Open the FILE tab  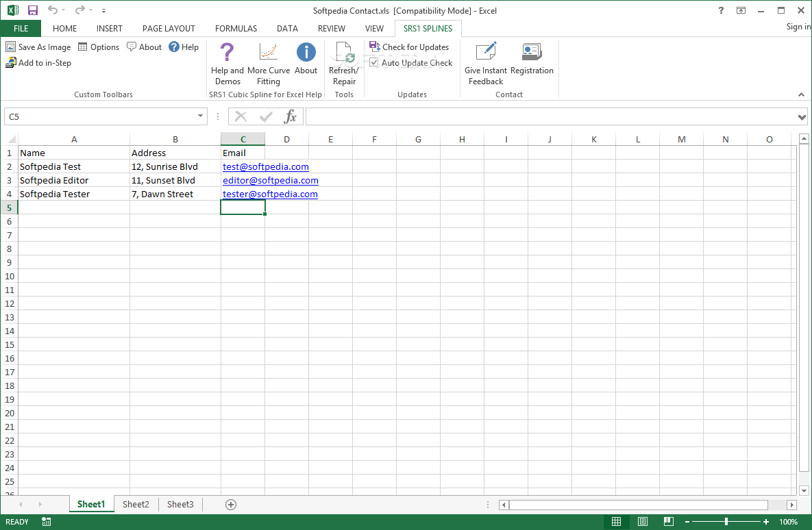coord(21,29)
